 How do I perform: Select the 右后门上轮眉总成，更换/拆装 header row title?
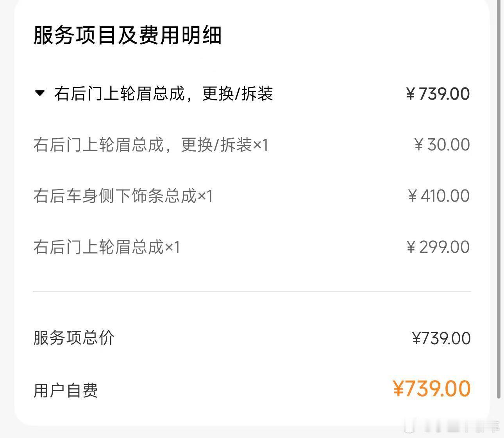click(163, 94)
